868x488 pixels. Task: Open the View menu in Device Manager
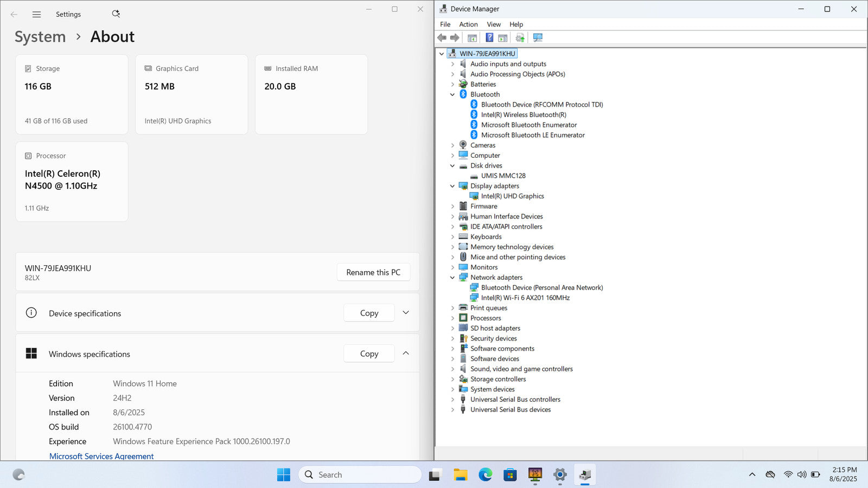[x=494, y=24]
